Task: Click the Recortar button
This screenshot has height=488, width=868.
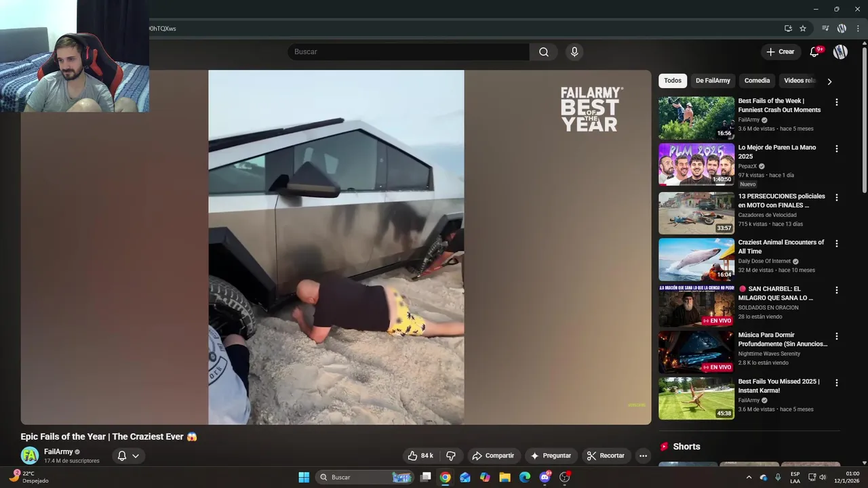Action: pos(606,455)
